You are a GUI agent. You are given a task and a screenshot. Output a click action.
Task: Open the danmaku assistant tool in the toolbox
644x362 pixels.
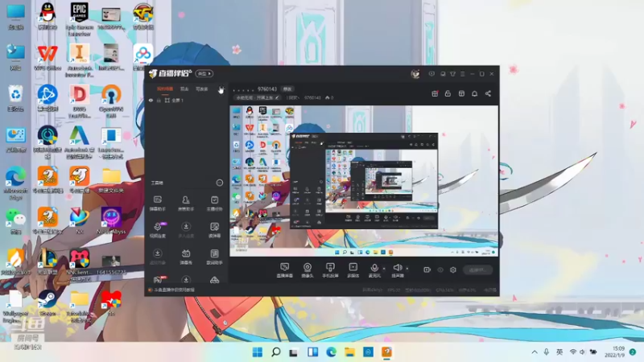pos(157,204)
